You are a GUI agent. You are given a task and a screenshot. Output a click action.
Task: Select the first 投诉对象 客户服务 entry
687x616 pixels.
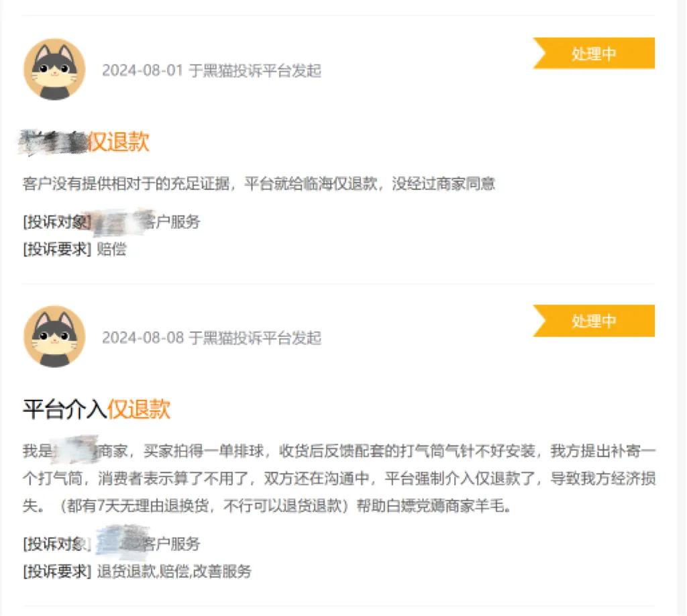click(112, 221)
